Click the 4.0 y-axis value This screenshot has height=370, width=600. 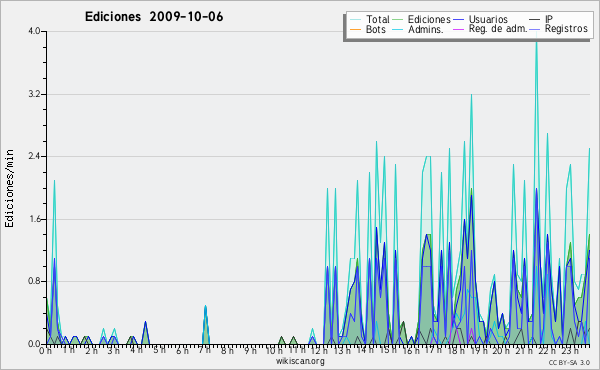34,31
